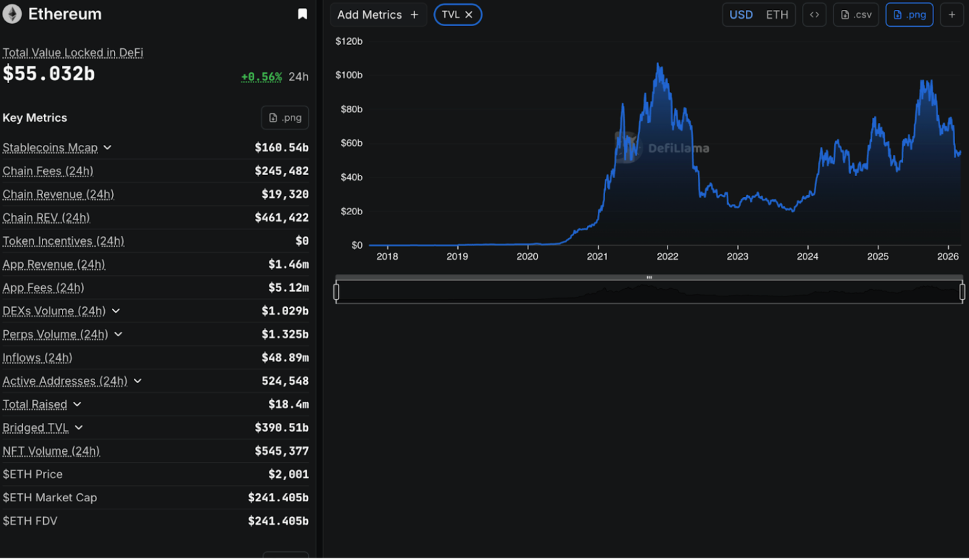Image resolution: width=969 pixels, height=560 pixels.
Task: Click the App Revenue (24h) label
Action: coord(54,264)
